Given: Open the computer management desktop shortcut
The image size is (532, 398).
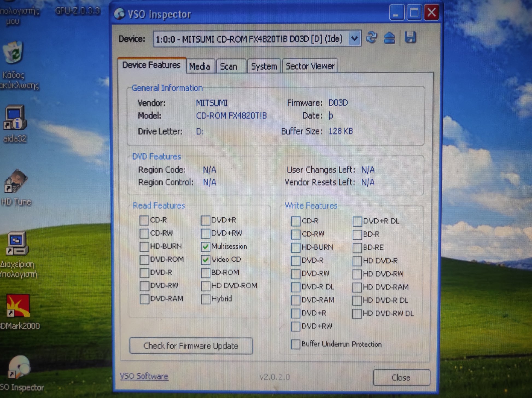Looking at the screenshot, I should 17,244.
